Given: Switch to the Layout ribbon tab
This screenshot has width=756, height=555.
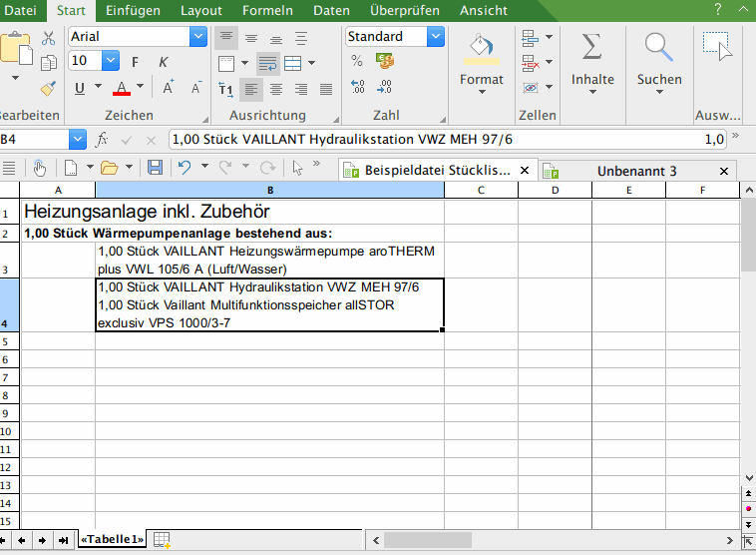Looking at the screenshot, I should pos(201,10).
